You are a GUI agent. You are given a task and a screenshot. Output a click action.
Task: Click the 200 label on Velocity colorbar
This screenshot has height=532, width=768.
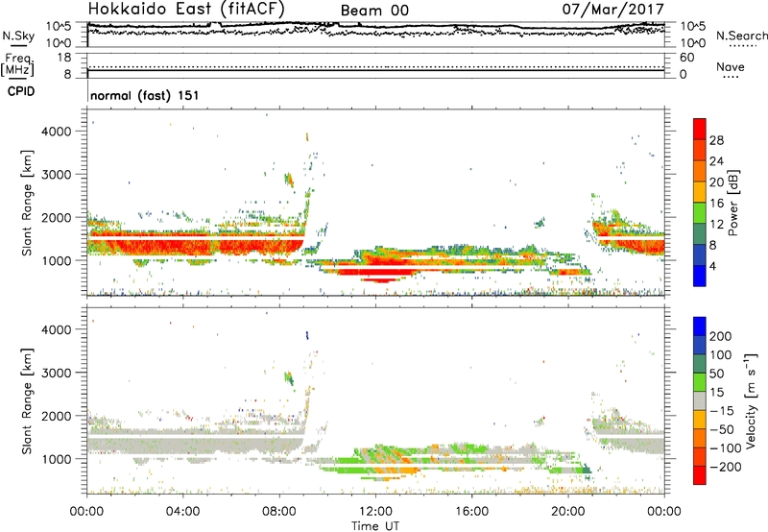coord(721,336)
